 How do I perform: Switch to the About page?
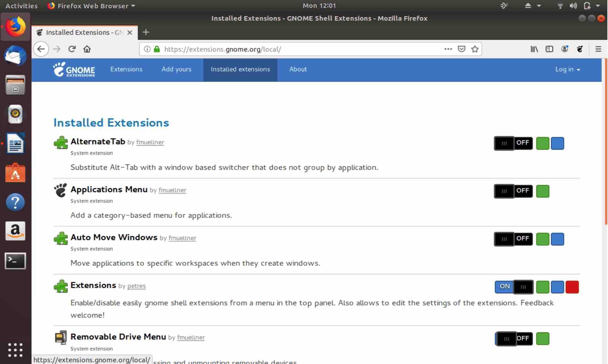(x=298, y=69)
